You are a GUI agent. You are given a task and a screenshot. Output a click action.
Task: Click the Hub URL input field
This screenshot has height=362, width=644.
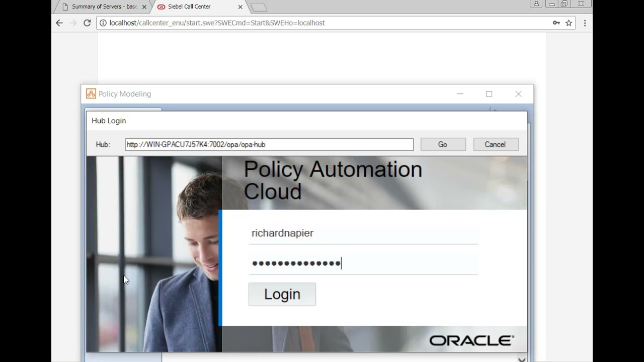(x=269, y=144)
